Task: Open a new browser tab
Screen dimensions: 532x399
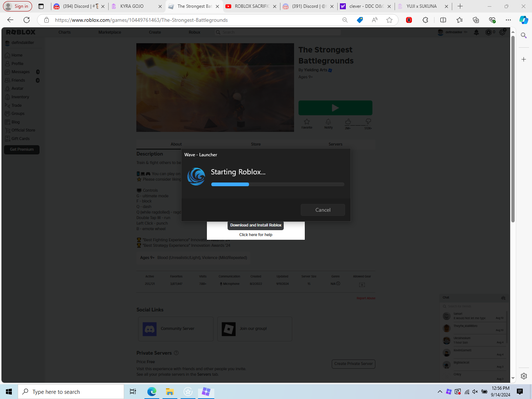Action: [460, 6]
